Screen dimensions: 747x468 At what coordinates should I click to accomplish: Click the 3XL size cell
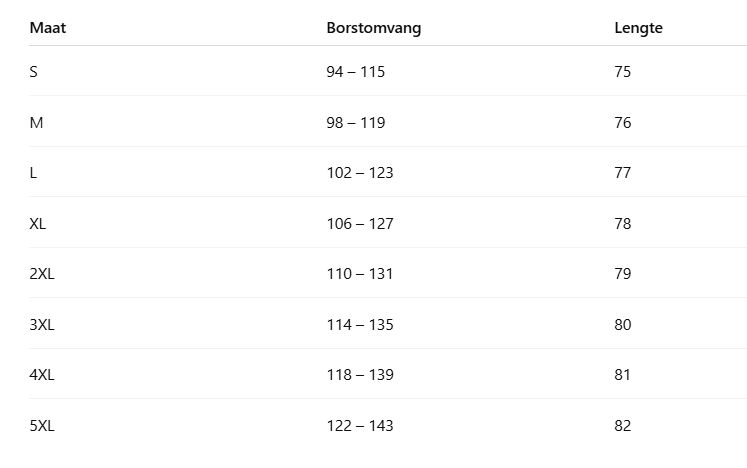point(42,324)
